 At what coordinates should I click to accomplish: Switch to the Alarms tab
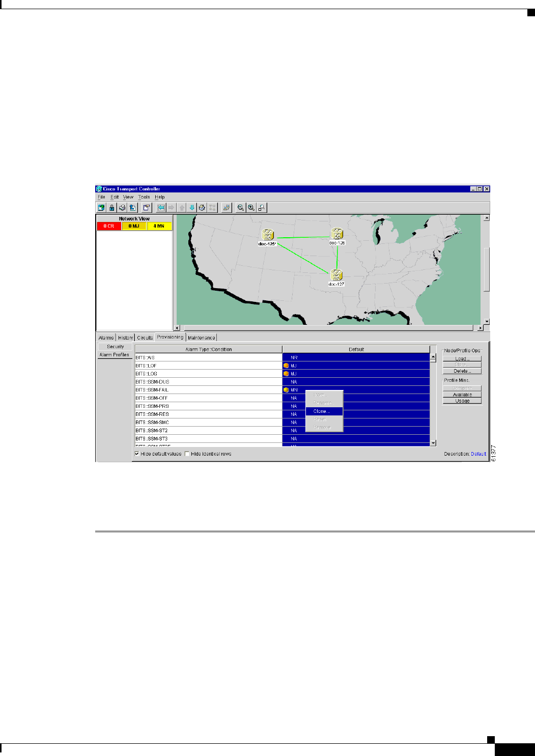pos(106,338)
